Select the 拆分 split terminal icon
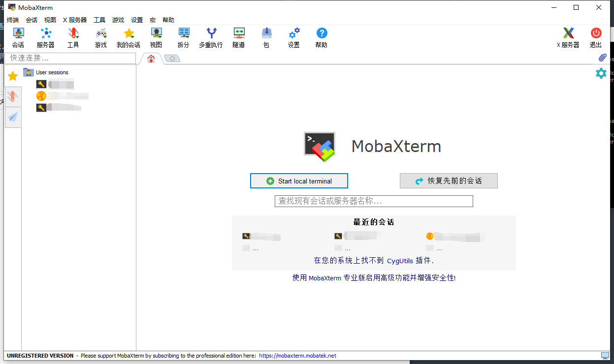Screen dimensions: 614x364 click(x=183, y=37)
